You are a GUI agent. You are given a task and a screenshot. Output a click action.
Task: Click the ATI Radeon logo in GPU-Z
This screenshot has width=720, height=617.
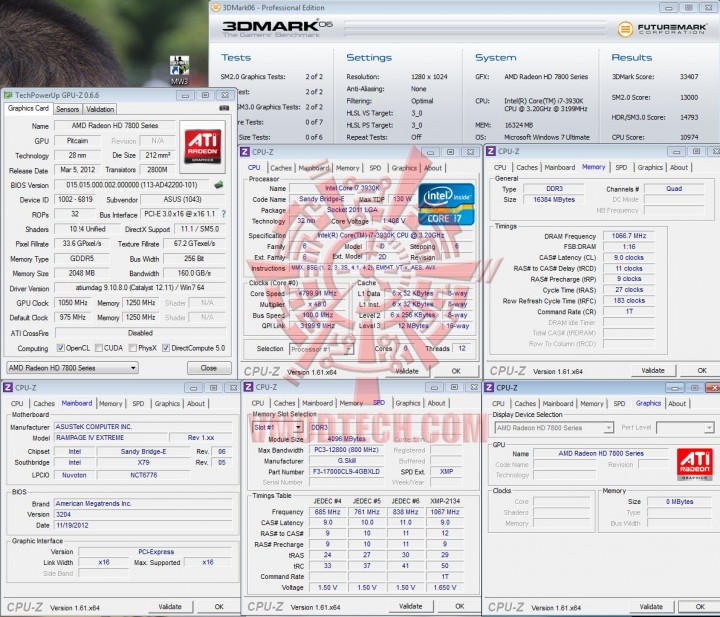(x=202, y=146)
